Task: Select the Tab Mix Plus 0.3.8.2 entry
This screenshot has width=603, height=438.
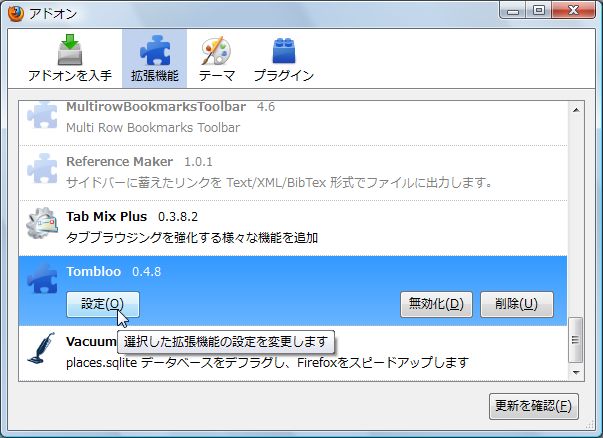Action: click(x=293, y=228)
